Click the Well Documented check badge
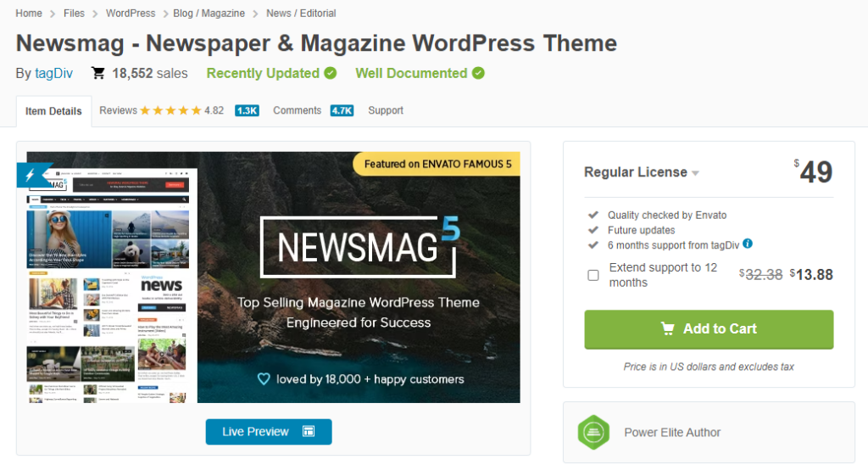 pos(478,73)
